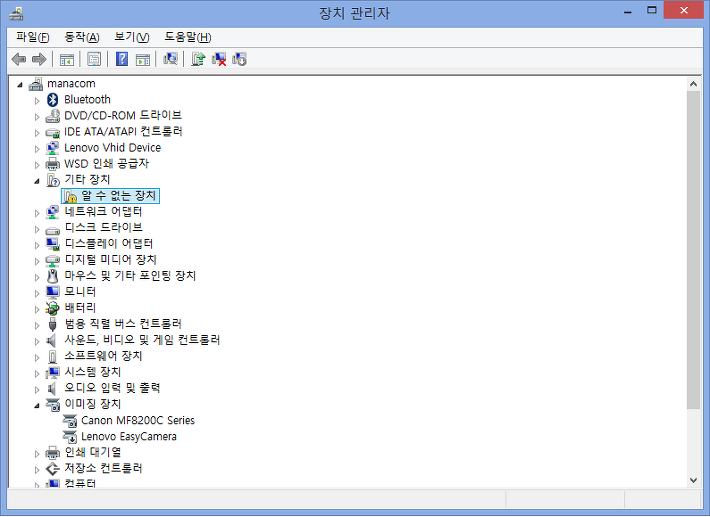Go forward with the right arrow toolbar icon

(x=39, y=59)
